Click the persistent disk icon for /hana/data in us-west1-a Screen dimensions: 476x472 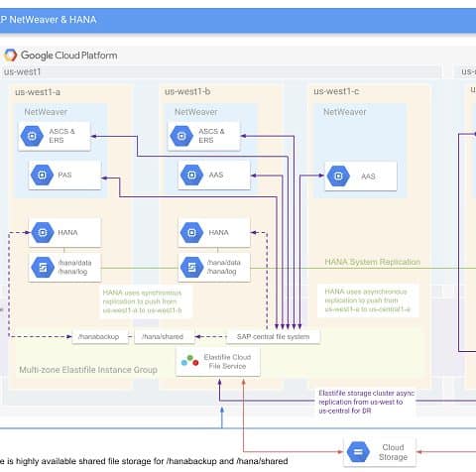pyautogui.click(x=43, y=267)
